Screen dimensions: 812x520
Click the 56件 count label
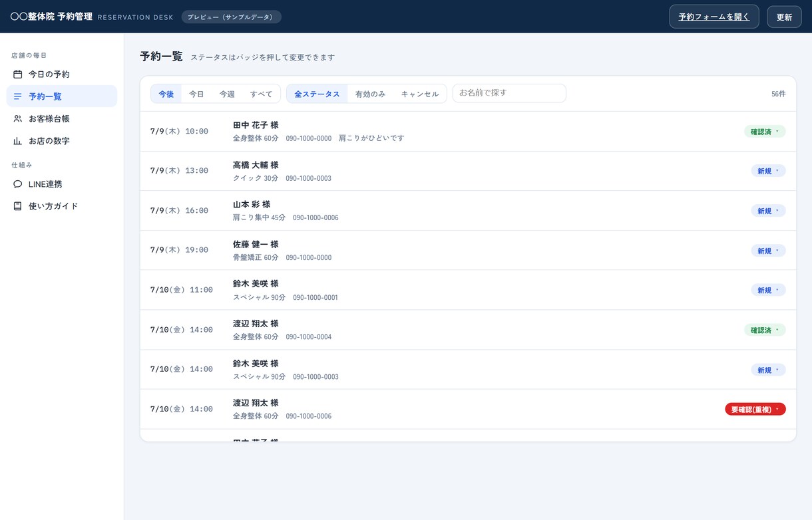(779, 94)
